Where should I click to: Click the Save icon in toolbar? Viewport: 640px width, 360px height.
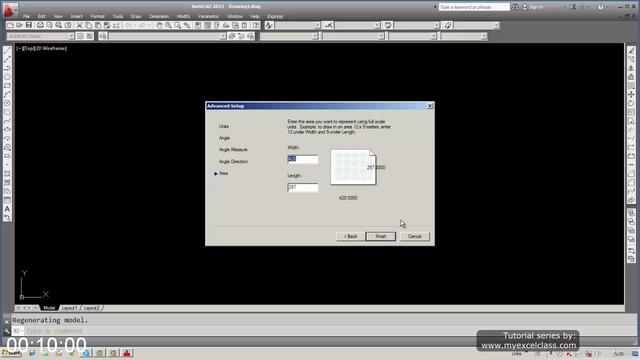click(x=29, y=25)
